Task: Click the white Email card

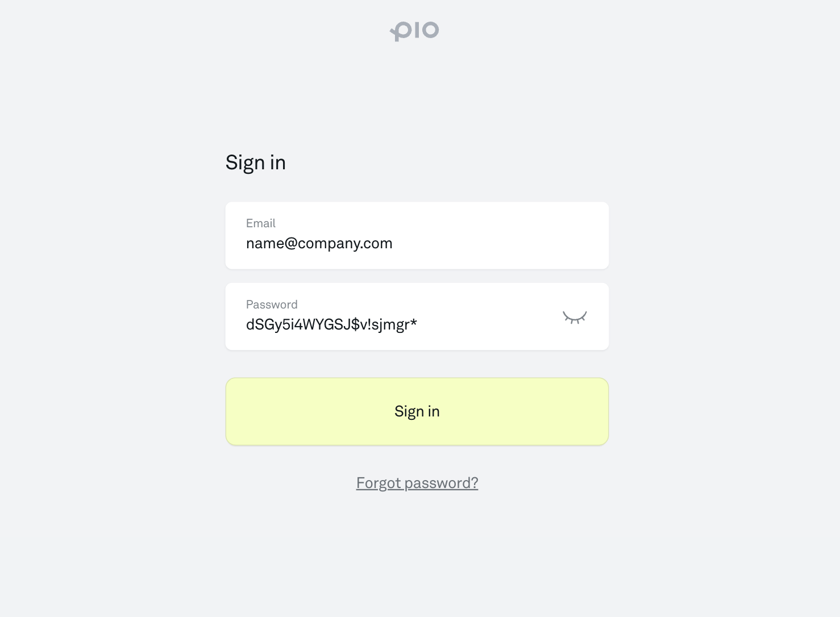Action: pos(483,235)
